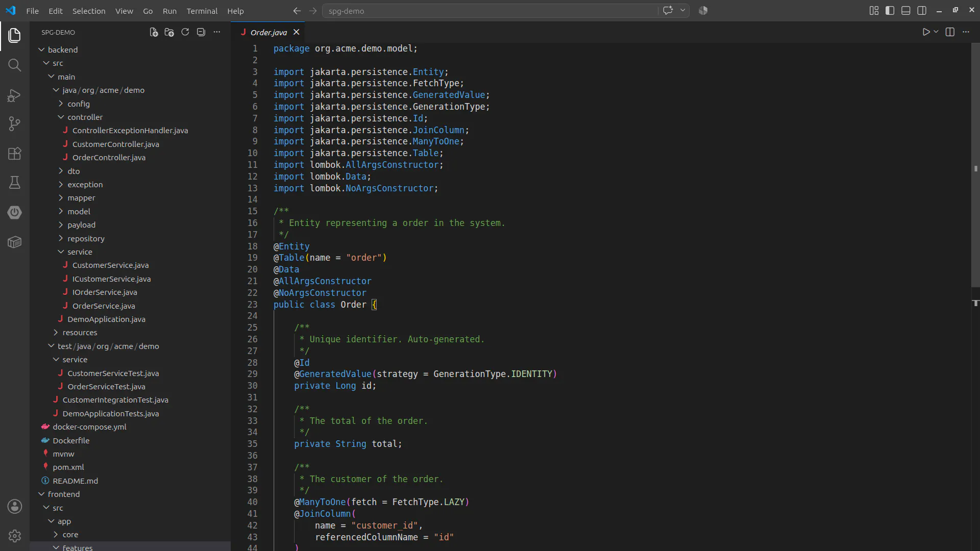The width and height of the screenshot is (980, 551).
Task: Open the dropdown arrow beside the chat icon
Action: [682, 11]
